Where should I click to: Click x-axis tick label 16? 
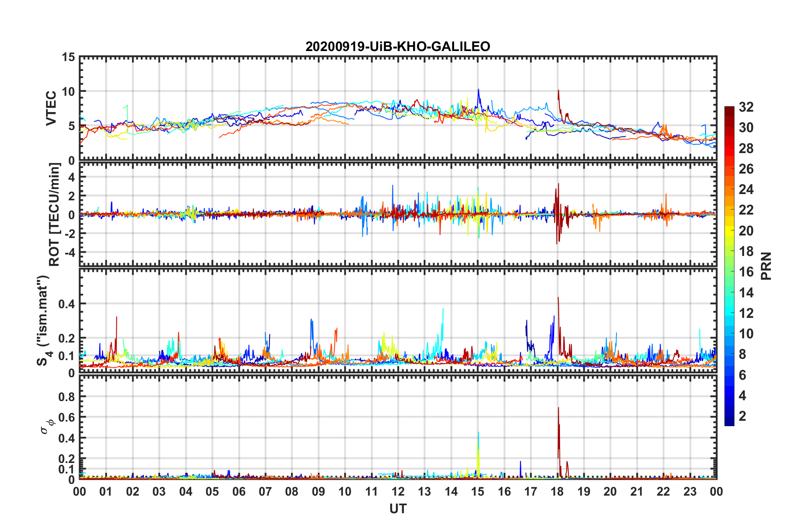(504, 491)
